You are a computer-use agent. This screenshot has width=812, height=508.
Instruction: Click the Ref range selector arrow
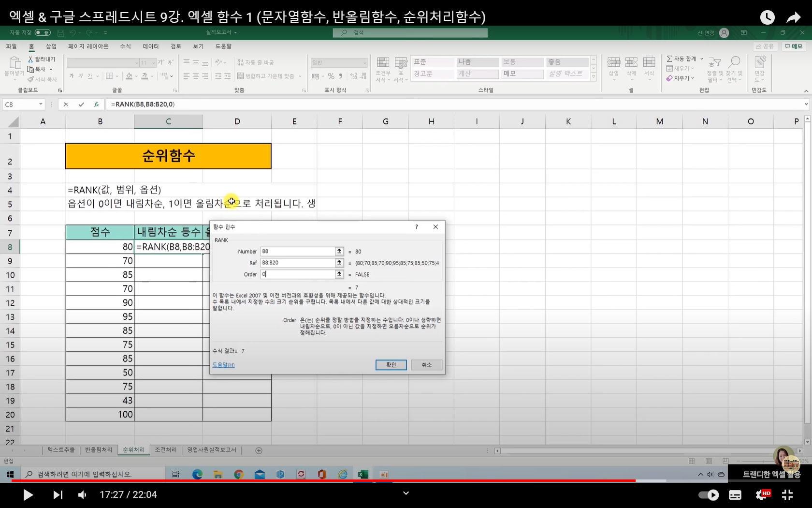point(339,263)
